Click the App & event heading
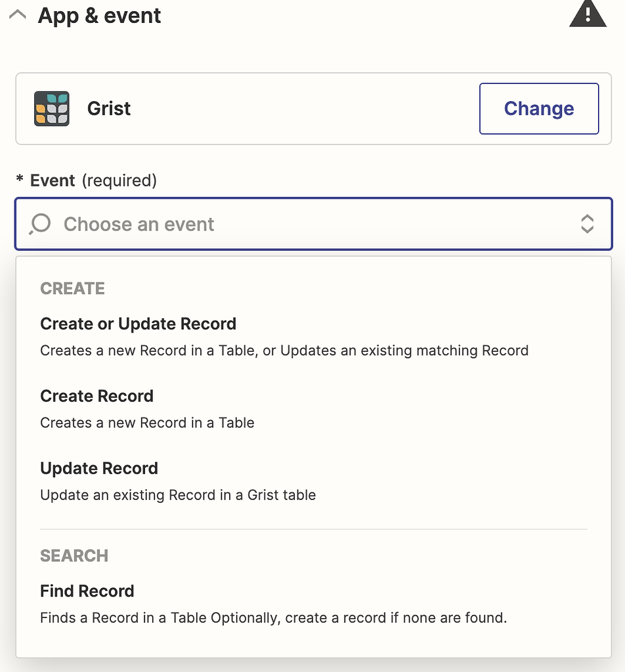Image resolution: width=625 pixels, height=672 pixels. click(x=99, y=15)
